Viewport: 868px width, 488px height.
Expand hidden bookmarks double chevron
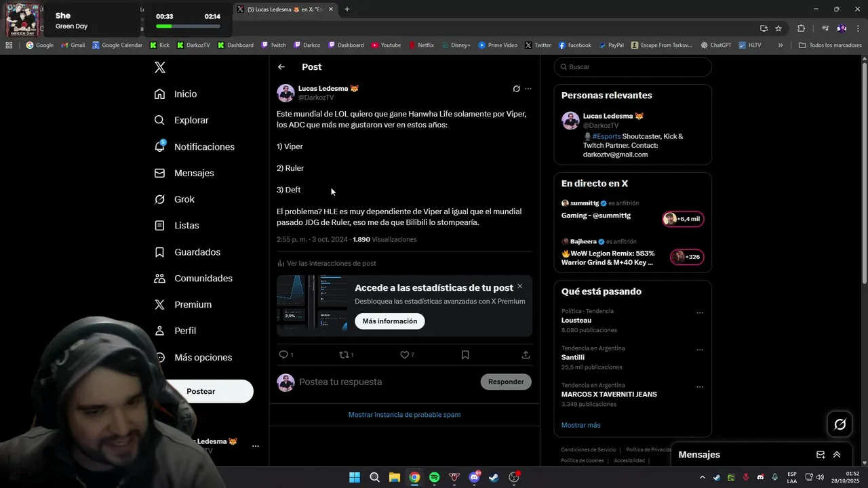[x=781, y=45]
